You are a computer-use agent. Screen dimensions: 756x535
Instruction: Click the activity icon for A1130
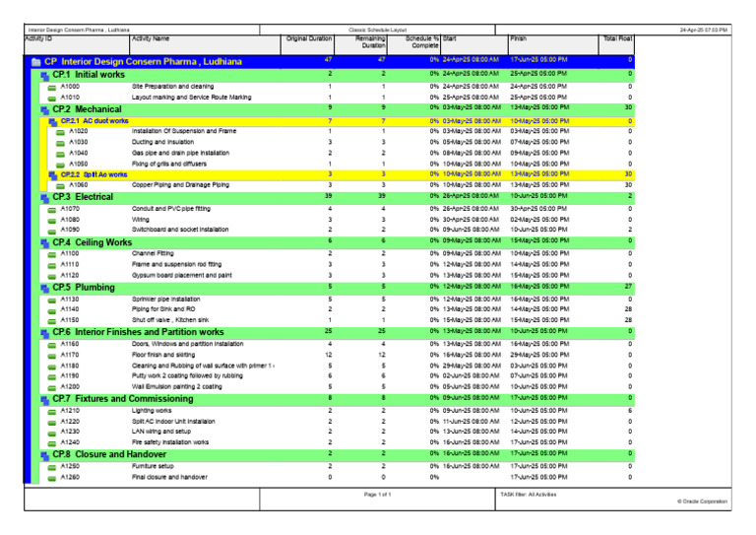(51, 301)
